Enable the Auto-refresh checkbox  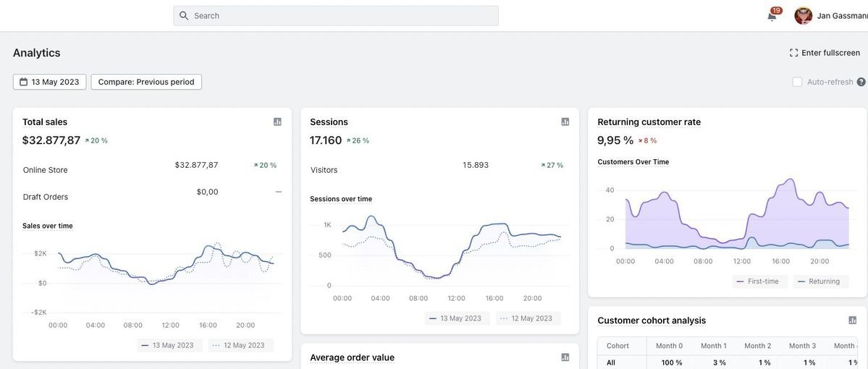pyautogui.click(x=797, y=82)
